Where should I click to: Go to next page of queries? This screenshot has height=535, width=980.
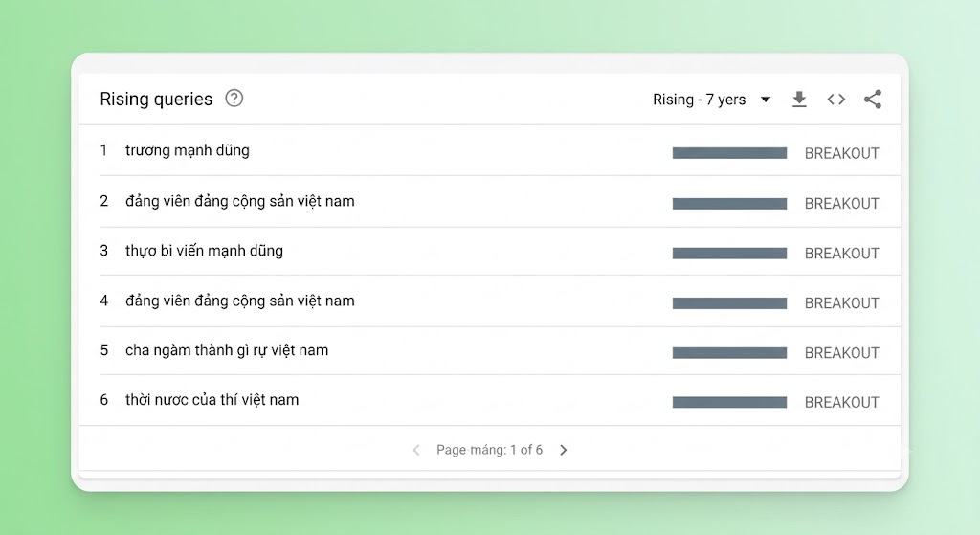563,450
